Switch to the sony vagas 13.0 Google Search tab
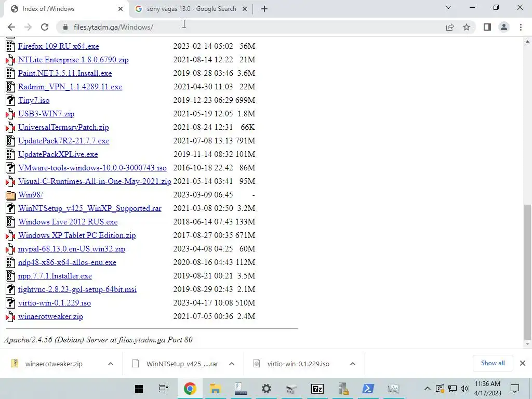The image size is (532, 399). pos(190,9)
